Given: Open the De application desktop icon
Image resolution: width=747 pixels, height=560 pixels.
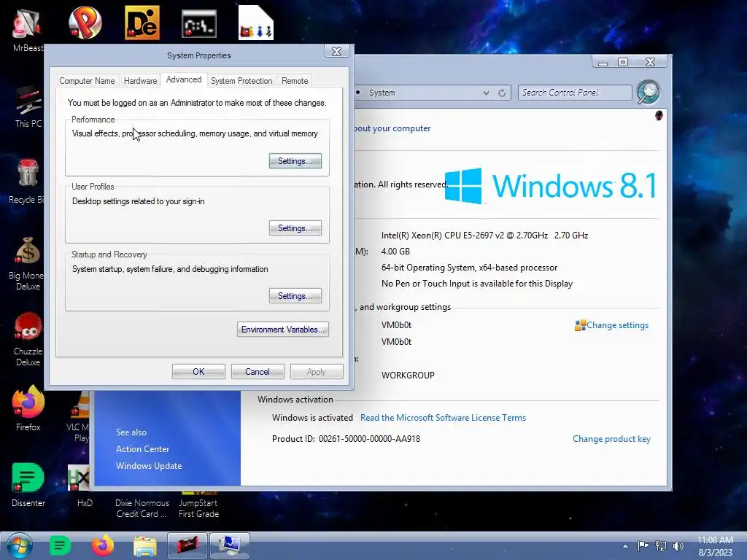Looking at the screenshot, I should tap(142, 23).
